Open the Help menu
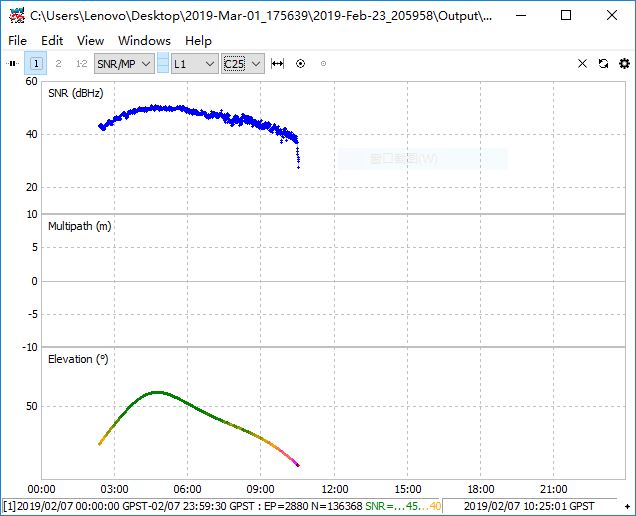Screen dimensions: 636x516 pos(198,41)
